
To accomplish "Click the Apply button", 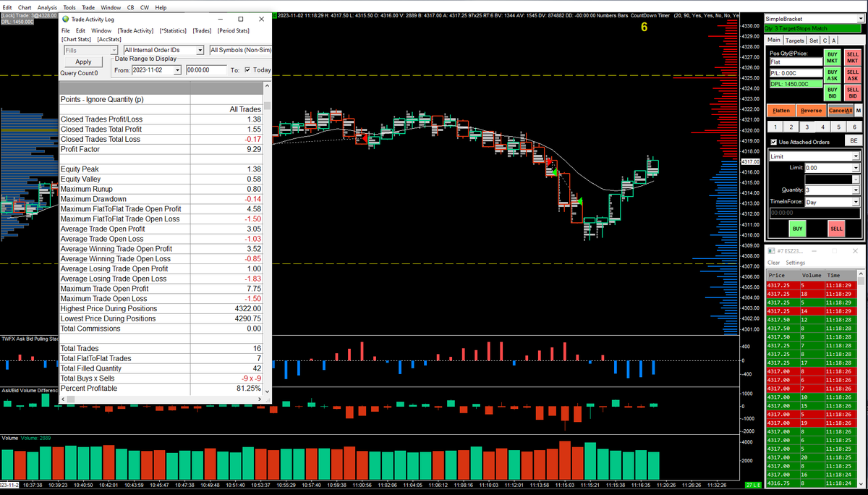I will [x=84, y=62].
